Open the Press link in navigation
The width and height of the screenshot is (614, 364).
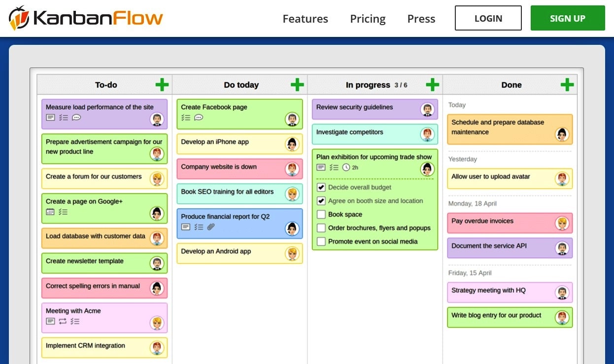[421, 19]
